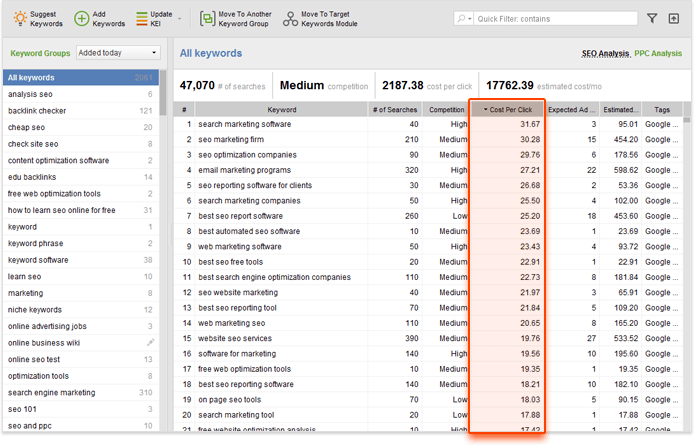Select row 'best seo free tools'

[x=428, y=262]
